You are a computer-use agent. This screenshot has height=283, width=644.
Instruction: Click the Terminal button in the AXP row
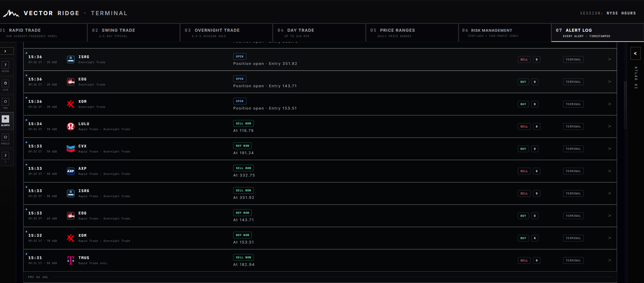[573, 171]
